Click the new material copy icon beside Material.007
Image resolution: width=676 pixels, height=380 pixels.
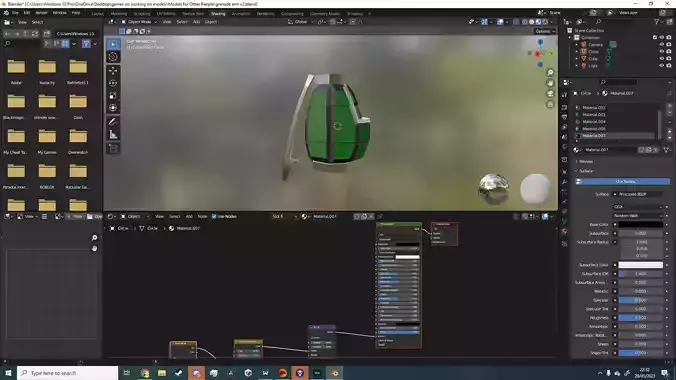(x=648, y=150)
